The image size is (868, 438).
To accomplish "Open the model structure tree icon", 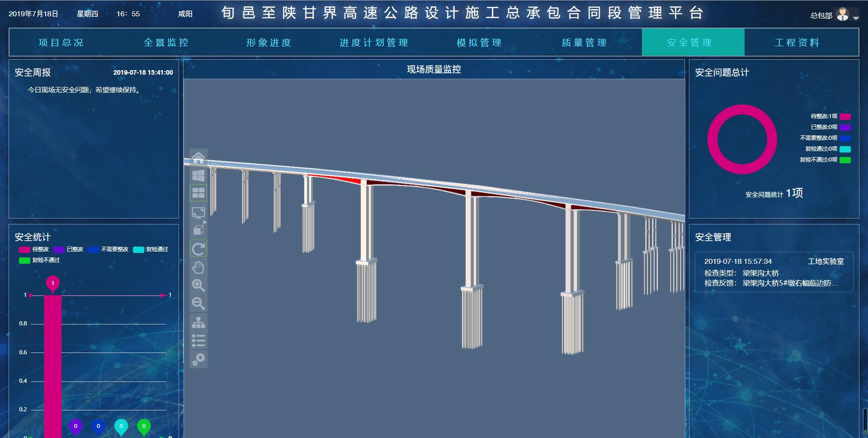I will (198, 323).
